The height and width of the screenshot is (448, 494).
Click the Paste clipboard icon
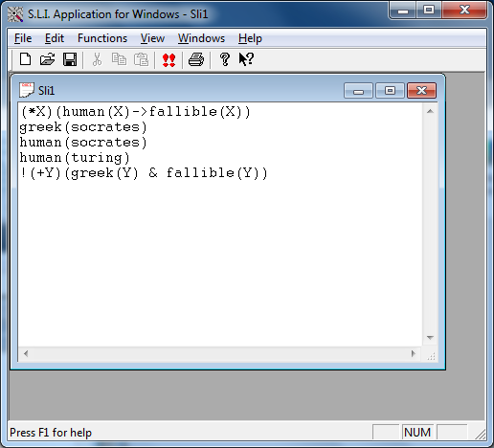(141, 59)
